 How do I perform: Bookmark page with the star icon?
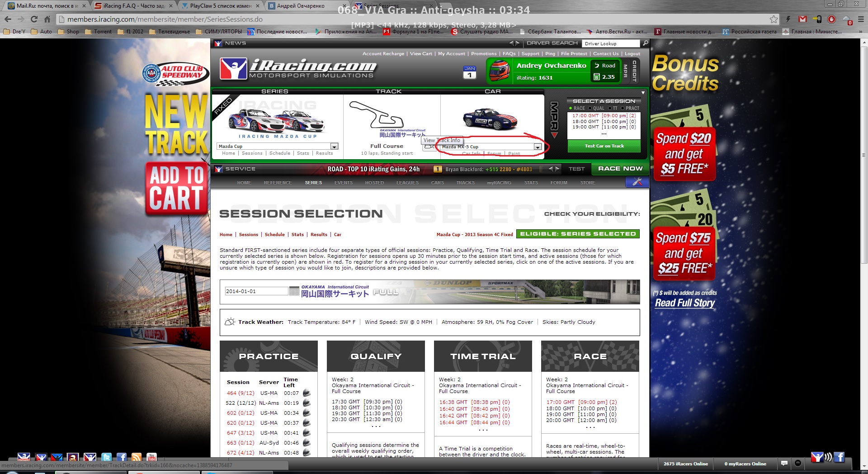coord(774,19)
